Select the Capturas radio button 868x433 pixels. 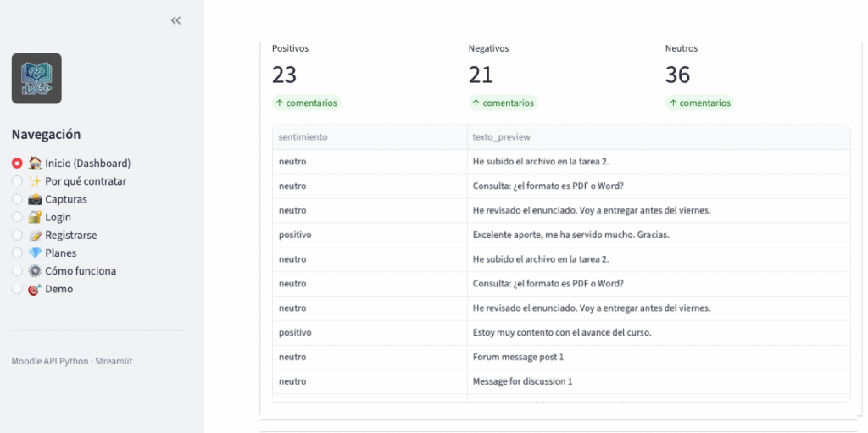17,199
